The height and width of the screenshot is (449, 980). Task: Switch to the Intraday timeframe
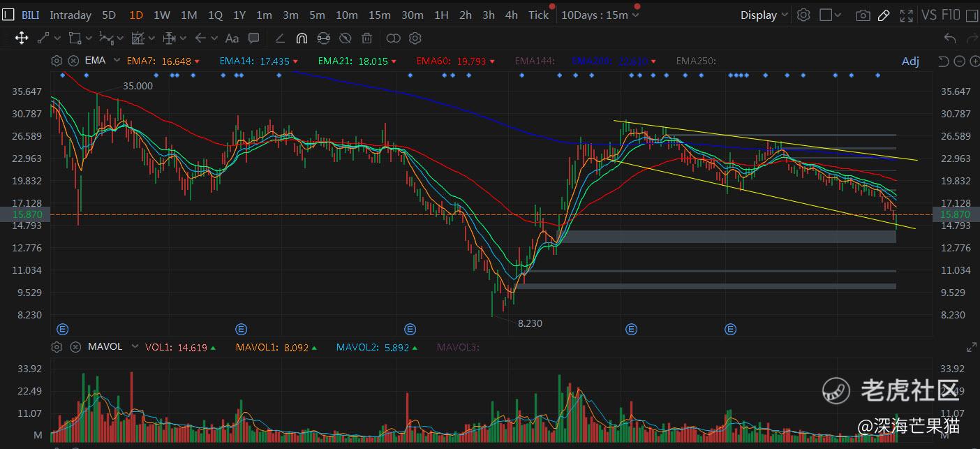coord(70,15)
